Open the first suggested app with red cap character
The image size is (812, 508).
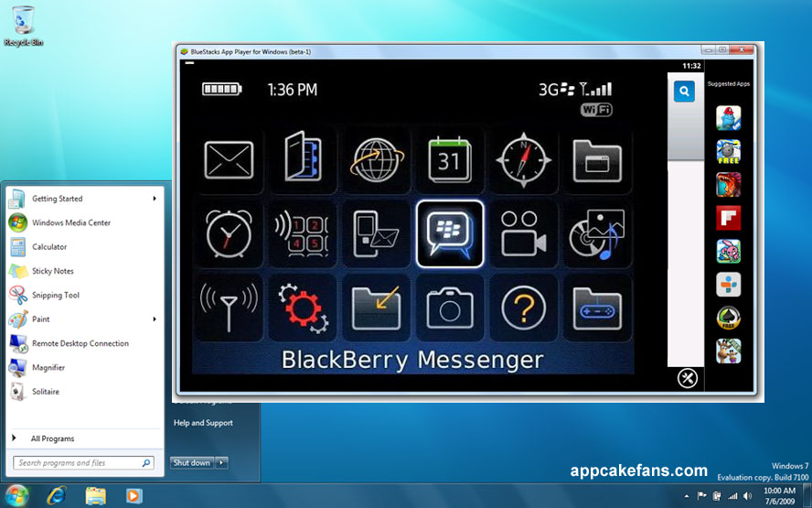point(729,118)
